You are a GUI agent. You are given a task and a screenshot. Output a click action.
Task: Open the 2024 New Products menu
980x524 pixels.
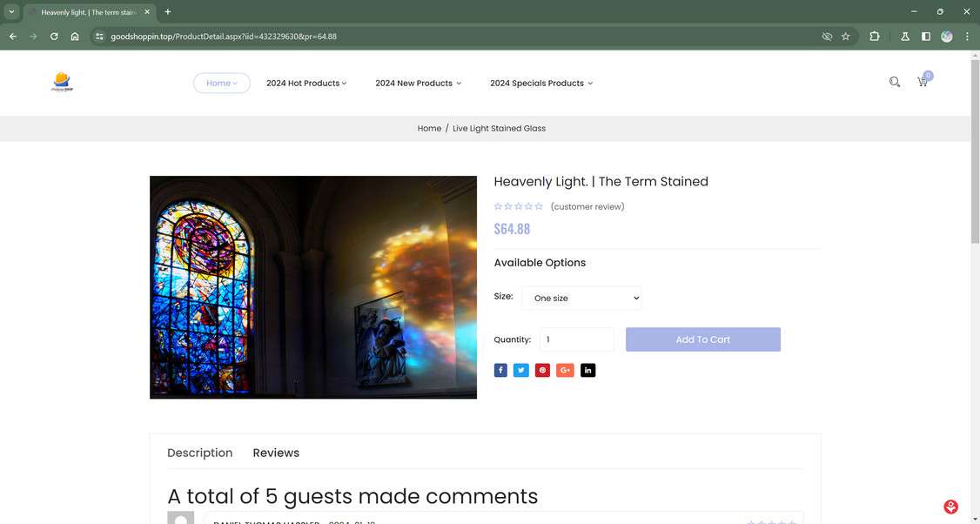tap(418, 84)
